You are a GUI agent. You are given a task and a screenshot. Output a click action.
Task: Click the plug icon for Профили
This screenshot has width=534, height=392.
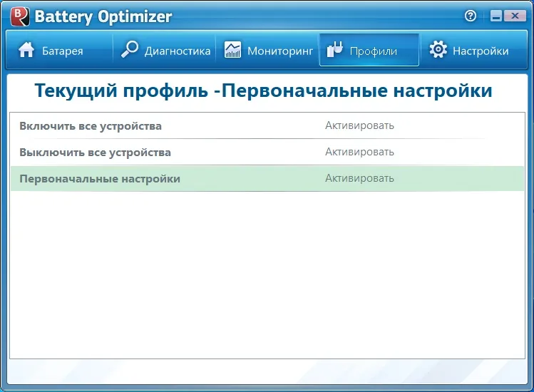click(x=335, y=50)
